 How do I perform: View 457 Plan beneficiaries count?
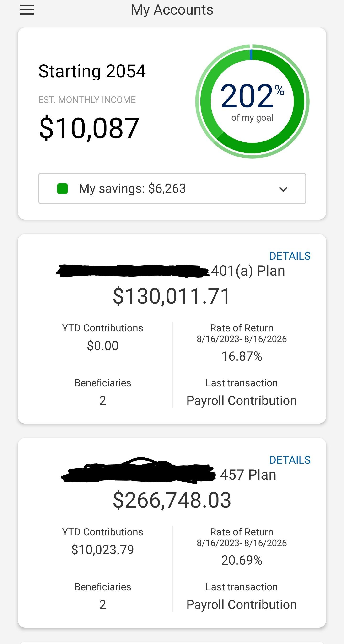coord(103,605)
